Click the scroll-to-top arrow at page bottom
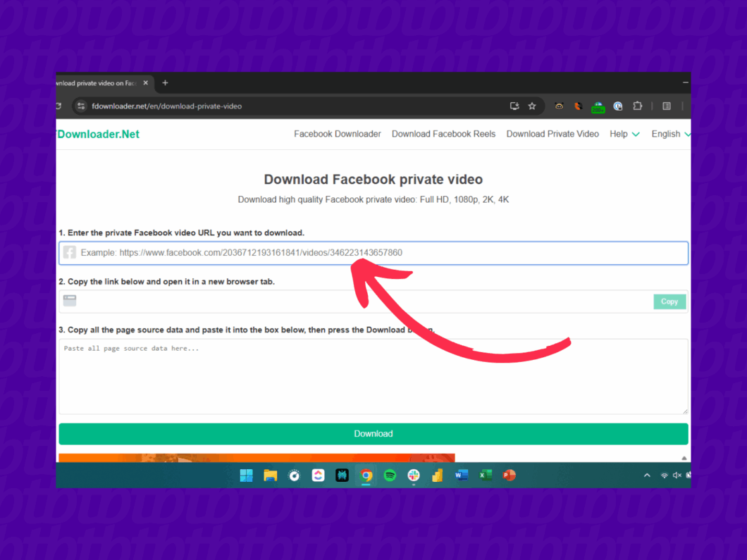 [x=684, y=458]
